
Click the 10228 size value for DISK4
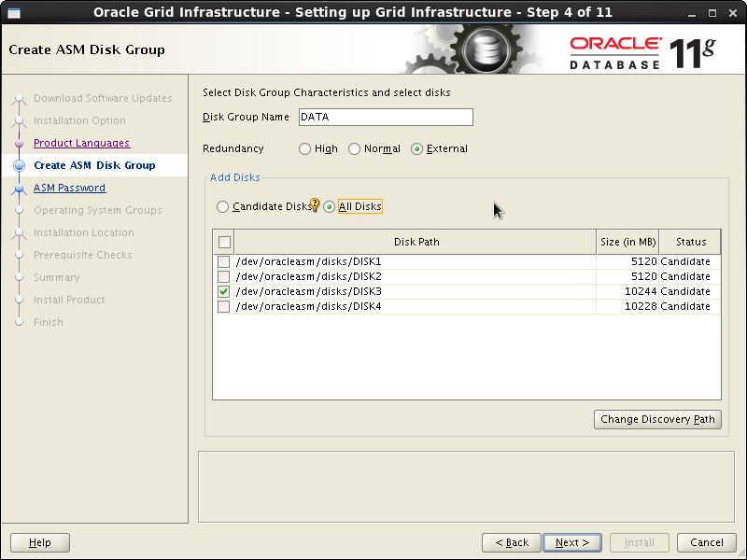click(x=641, y=306)
